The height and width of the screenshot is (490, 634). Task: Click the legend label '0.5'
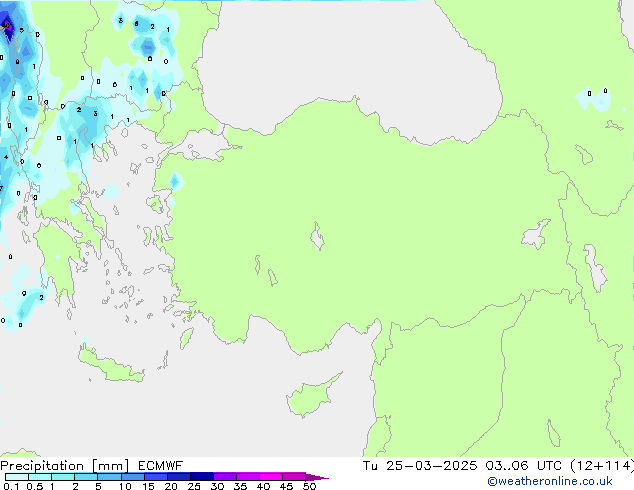[35, 486]
